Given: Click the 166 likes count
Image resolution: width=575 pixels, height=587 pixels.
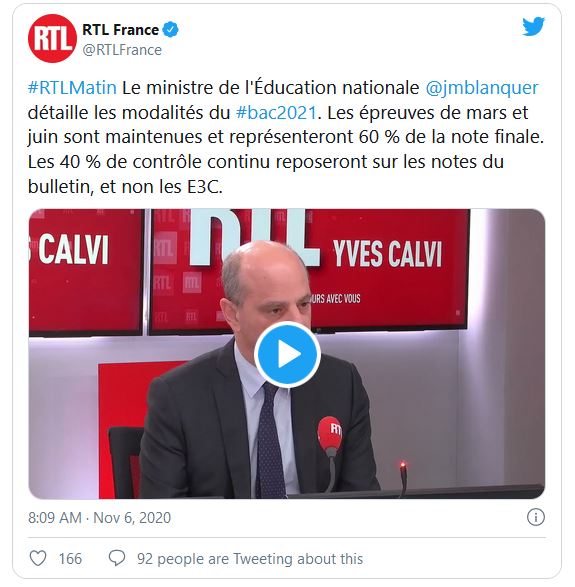Looking at the screenshot, I should [x=70, y=559].
